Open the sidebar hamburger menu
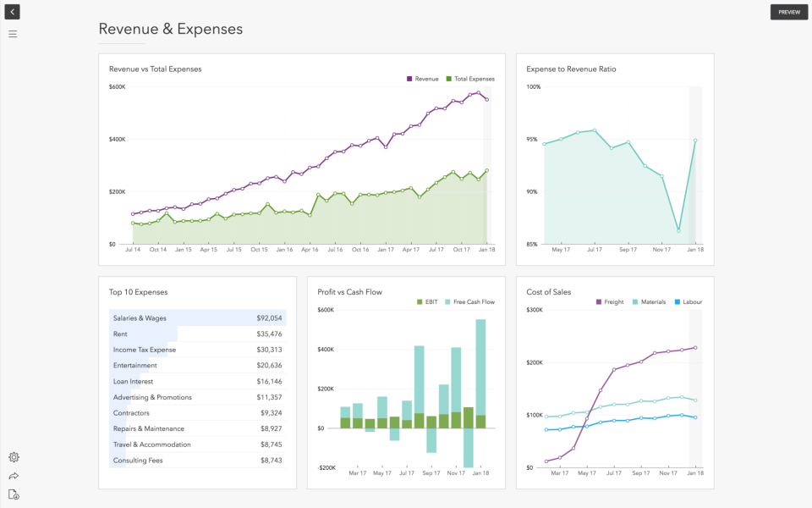This screenshot has width=812, height=508. 13,34
